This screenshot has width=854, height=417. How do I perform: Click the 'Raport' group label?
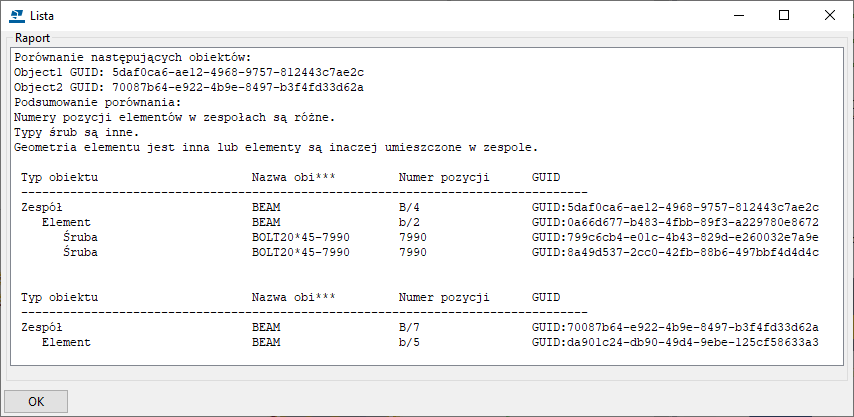[x=33, y=38]
